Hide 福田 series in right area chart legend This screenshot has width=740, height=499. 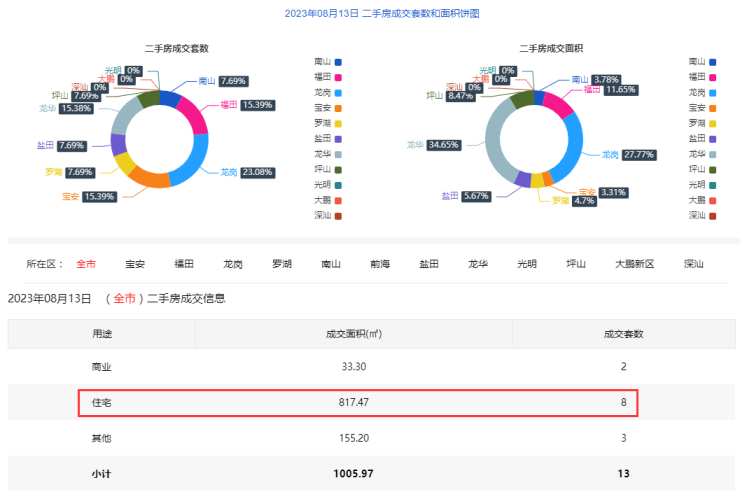coord(704,77)
